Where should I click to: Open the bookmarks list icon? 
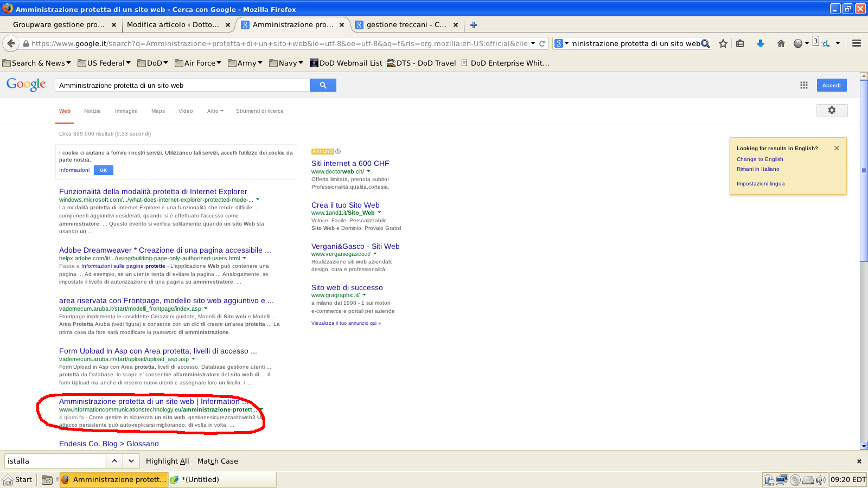(740, 43)
